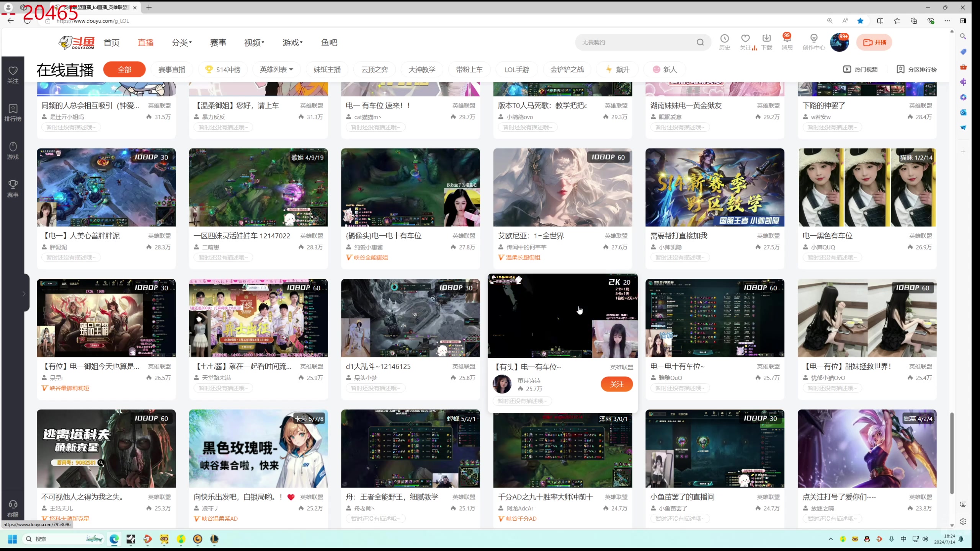Select the 全部 filter tab
The image size is (980, 551).
(124, 69)
